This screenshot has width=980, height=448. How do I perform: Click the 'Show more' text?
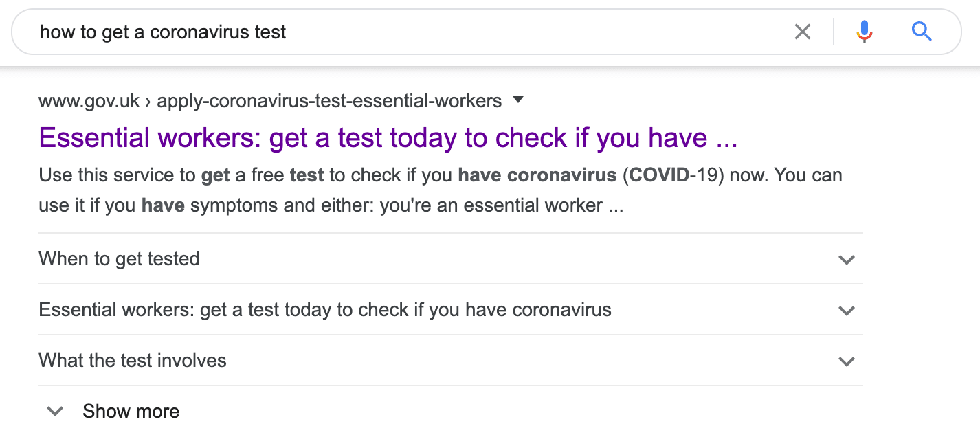[x=131, y=412]
